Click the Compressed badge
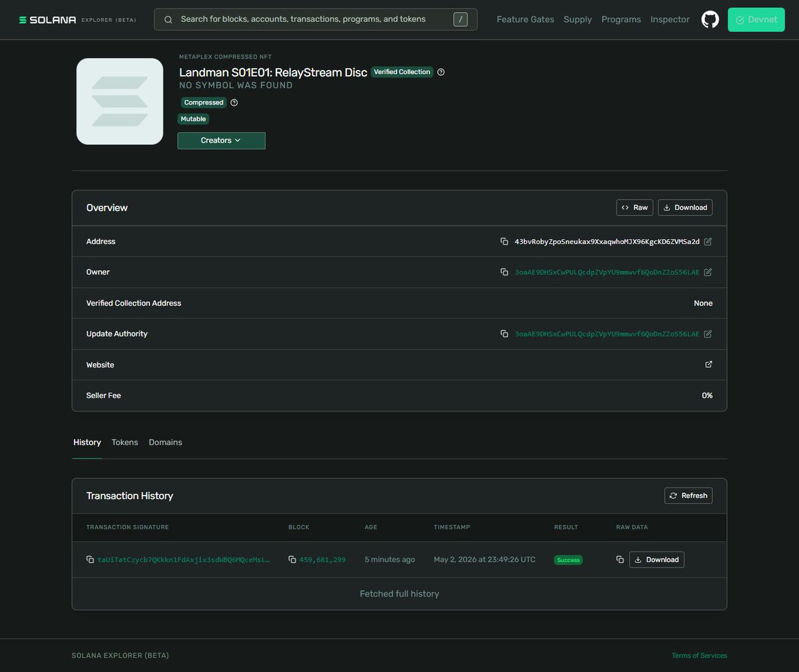Viewport: 799px width, 672px height. pos(204,103)
